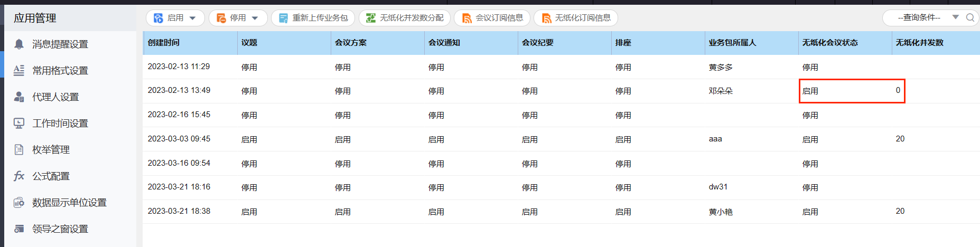This screenshot has height=247, width=980.
Task: Click the search magnifier icon
Action: tap(970, 17)
